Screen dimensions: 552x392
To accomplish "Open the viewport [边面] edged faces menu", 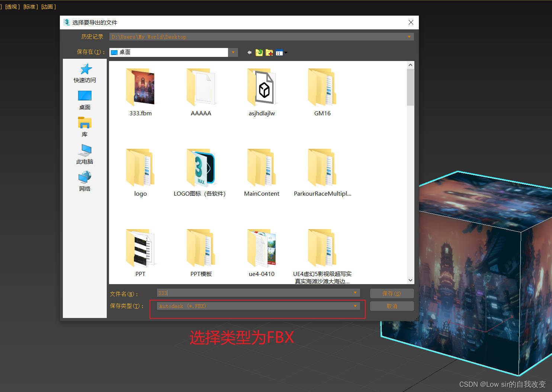I will 48,7.
